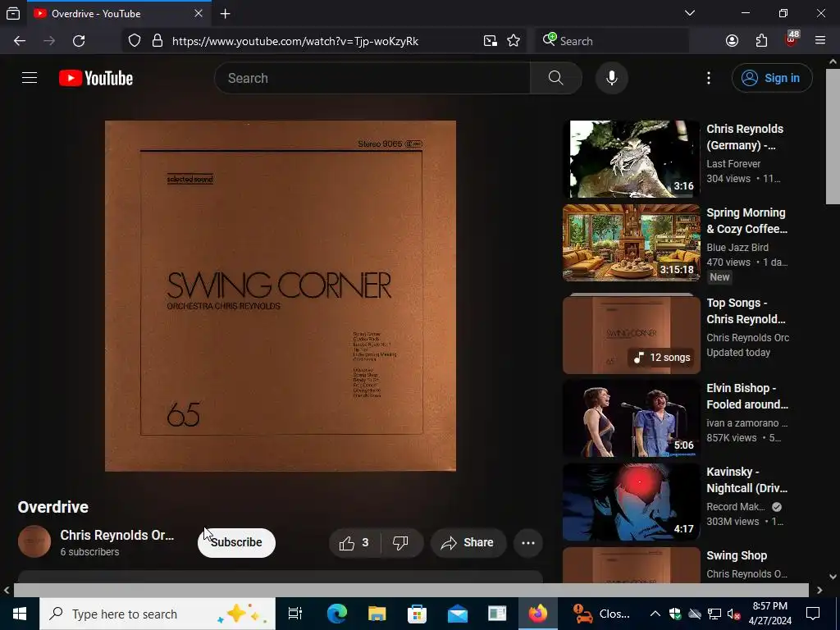Launch Microsoft Edge from taskbar
840x630 pixels.
pyautogui.click(x=337, y=614)
